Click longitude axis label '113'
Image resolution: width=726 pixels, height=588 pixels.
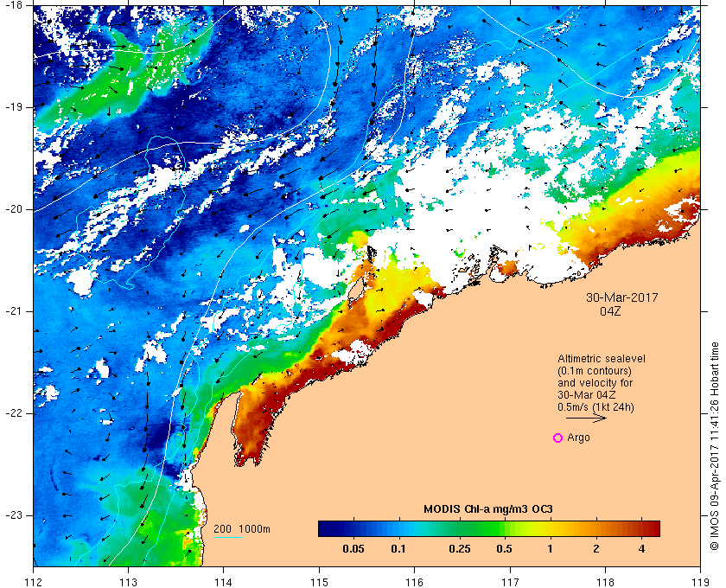point(128,582)
